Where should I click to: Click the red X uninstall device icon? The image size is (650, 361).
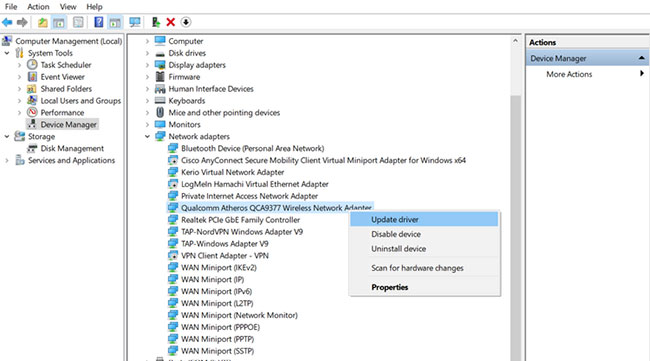click(170, 22)
